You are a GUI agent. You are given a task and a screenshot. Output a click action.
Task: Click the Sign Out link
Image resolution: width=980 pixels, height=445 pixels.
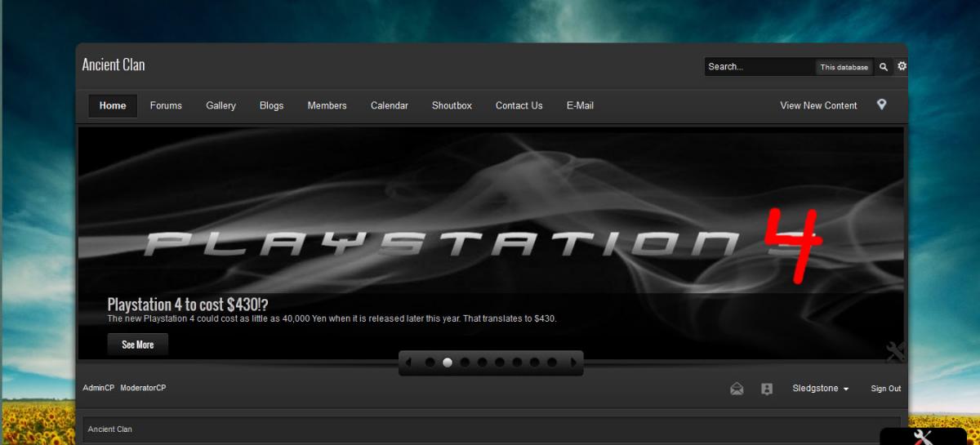pyautogui.click(x=885, y=389)
